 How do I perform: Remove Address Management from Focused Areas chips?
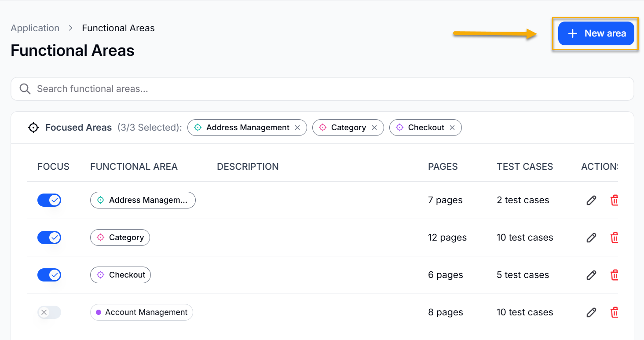[x=297, y=128]
